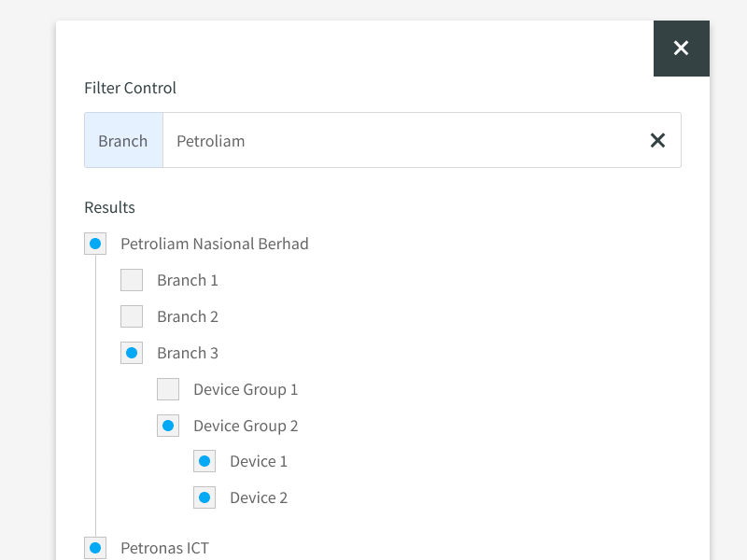747x560 pixels.
Task: Select the Device 1 label
Action: [258, 460]
